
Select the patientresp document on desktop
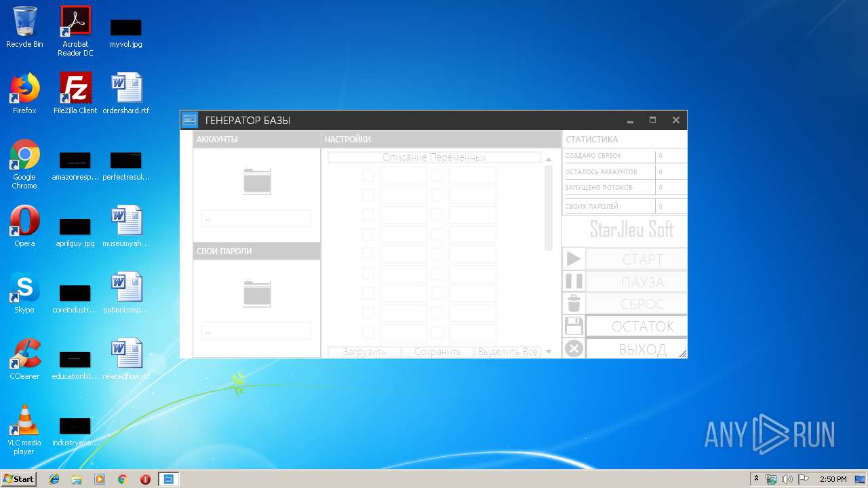[x=126, y=293]
